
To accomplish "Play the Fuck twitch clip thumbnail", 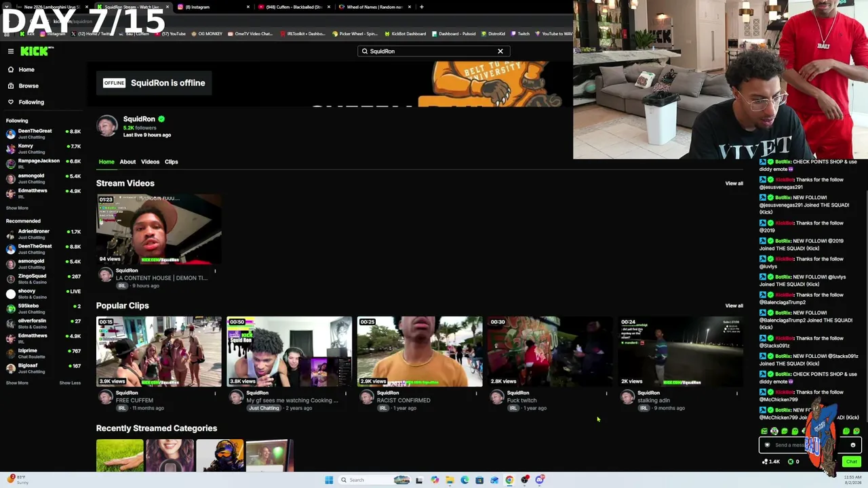I will point(550,351).
